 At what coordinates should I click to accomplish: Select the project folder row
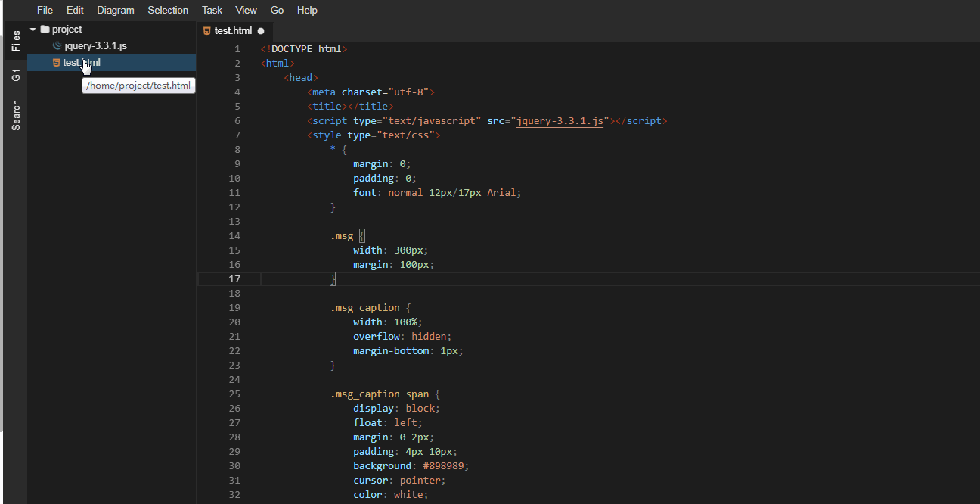pos(112,30)
